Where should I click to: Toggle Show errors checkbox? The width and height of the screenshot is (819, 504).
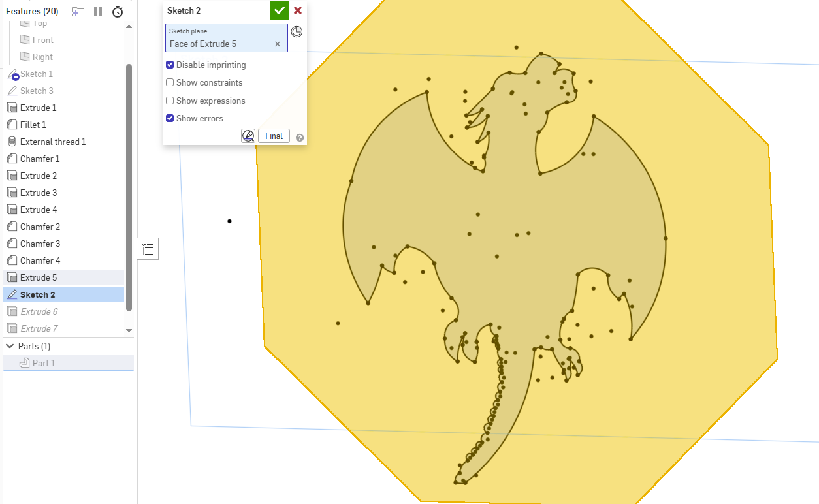[170, 119]
